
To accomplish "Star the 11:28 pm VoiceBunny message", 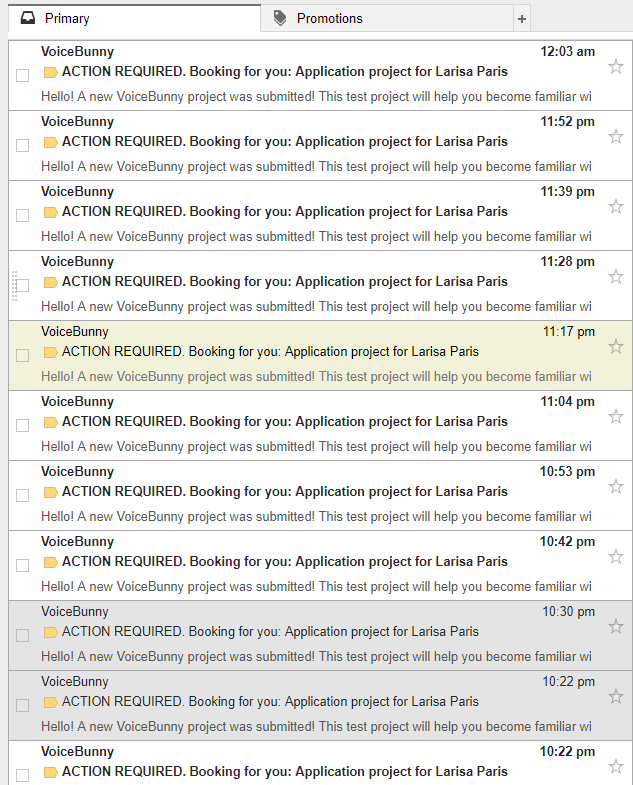I will (x=616, y=277).
